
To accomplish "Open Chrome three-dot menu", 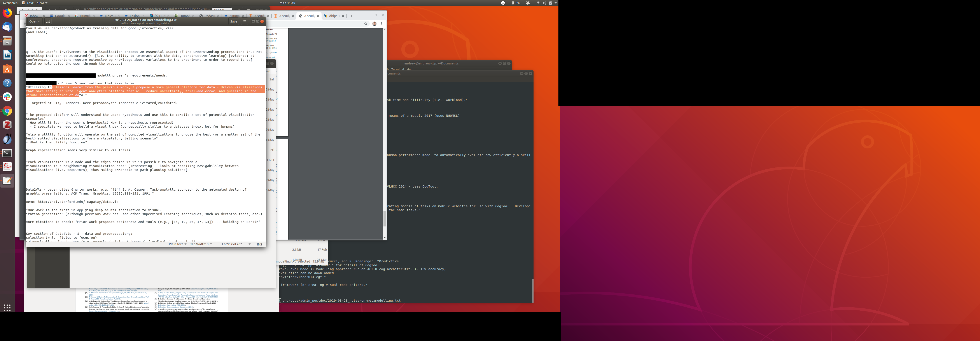I will tap(381, 24).
